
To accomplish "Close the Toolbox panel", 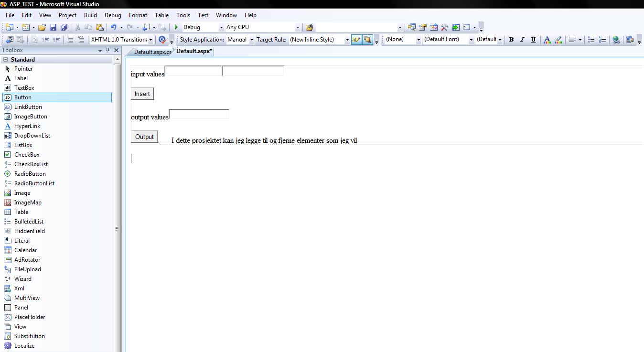I will click(x=116, y=50).
